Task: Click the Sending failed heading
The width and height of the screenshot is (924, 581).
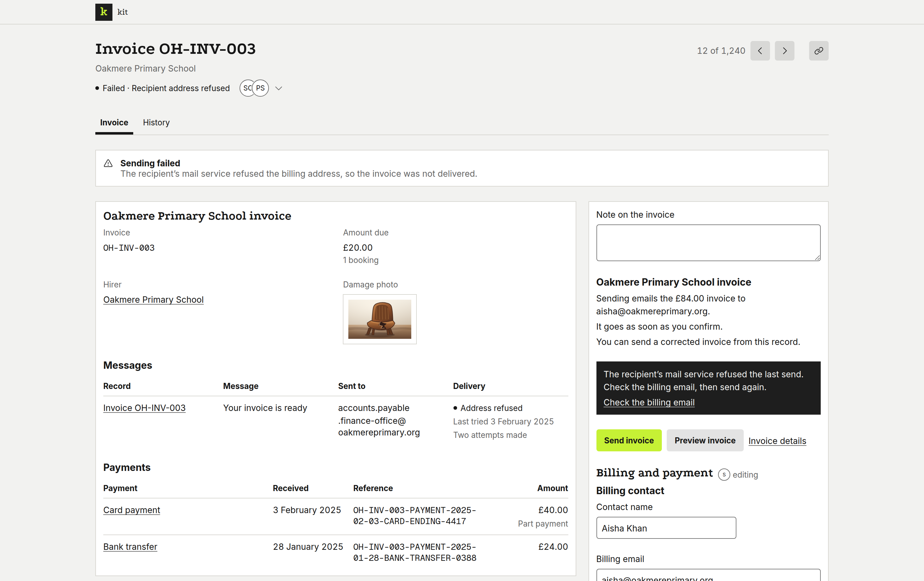Action: 150,163
